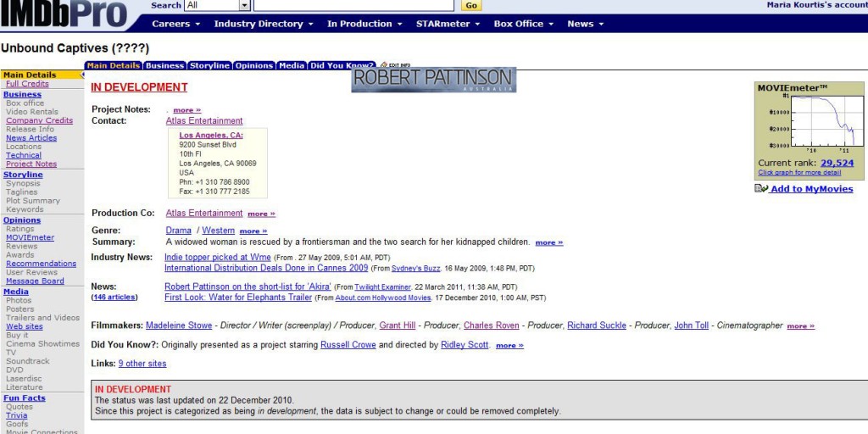Open 'Robert Pattinson on the short-list for Akira'
868x434 pixels.
coord(248,287)
